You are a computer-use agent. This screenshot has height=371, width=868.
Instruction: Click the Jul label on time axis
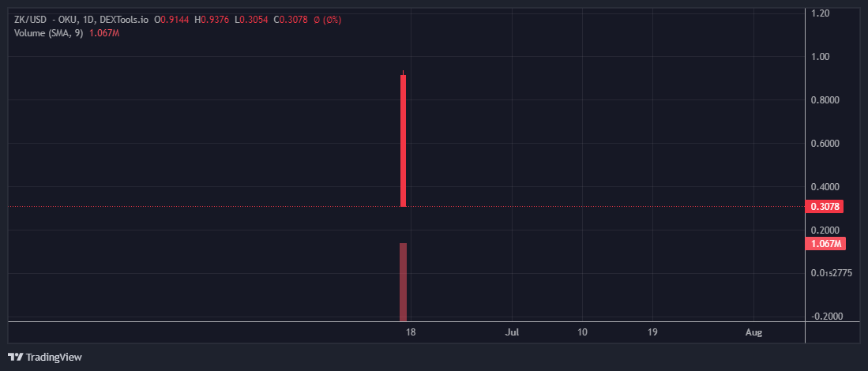[512, 332]
